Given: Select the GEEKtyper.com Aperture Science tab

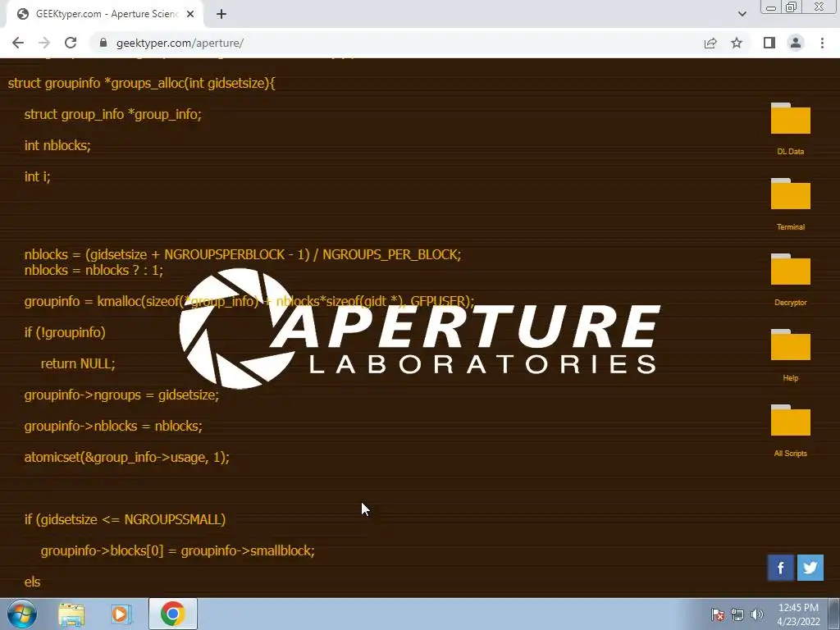Looking at the screenshot, I should [x=105, y=14].
